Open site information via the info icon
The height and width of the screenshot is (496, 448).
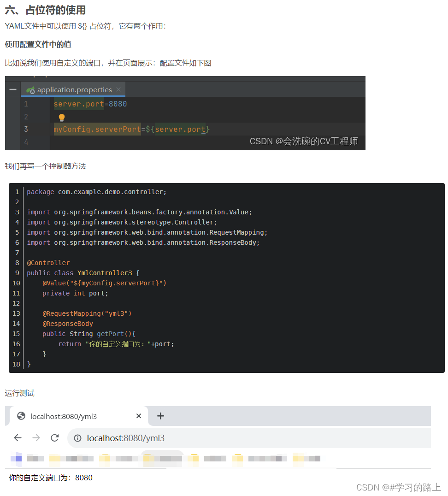pos(77,438)
